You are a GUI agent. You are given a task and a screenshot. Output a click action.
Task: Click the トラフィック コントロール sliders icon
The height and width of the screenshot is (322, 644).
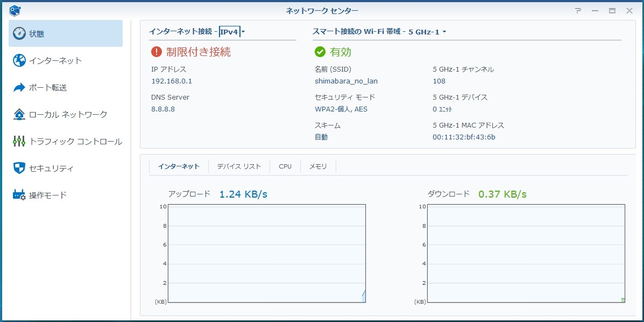(19, 142)
